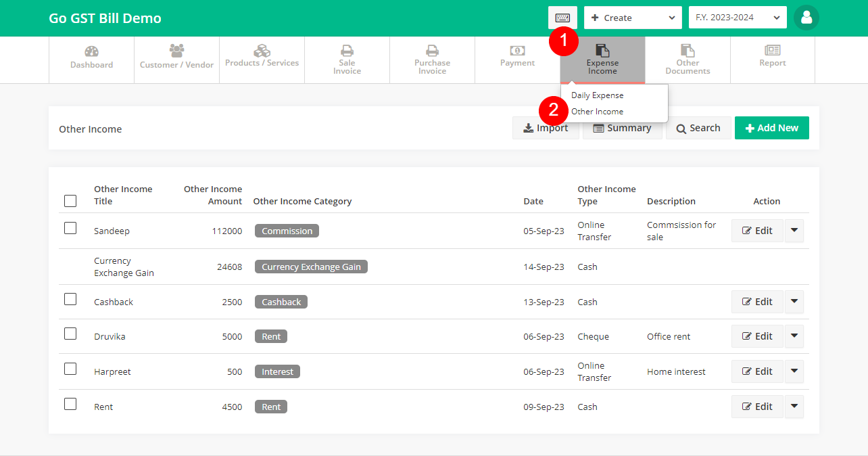868x456 pixels.
Task: Expand action arrow for Cashback row
Action: [794, 302]
